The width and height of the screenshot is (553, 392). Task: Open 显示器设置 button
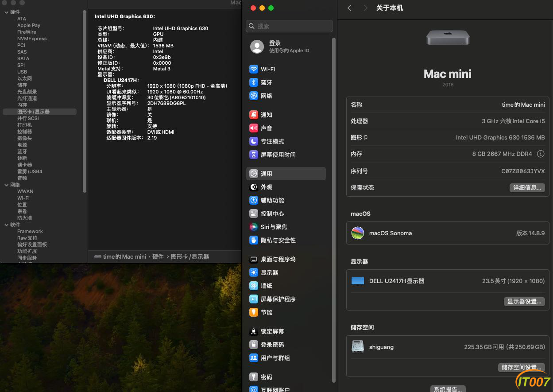[x=524, y=302]
